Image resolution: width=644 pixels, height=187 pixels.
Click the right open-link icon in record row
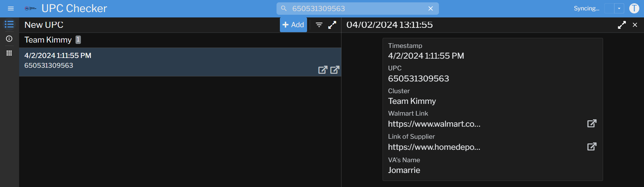pos(335,70)
